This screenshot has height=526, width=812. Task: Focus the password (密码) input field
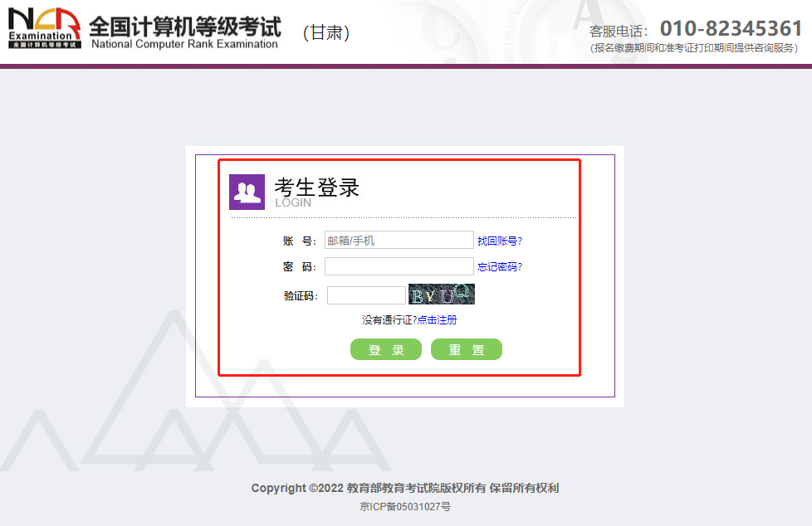tap(399, 266)
